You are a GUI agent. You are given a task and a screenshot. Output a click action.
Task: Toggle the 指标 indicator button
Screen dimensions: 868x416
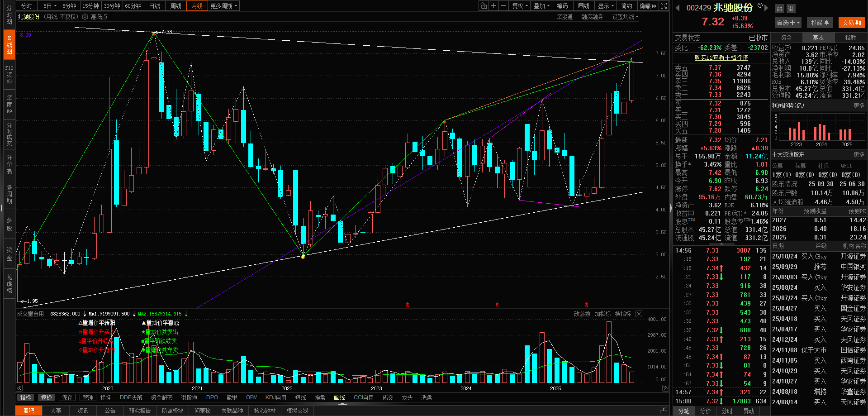click(x=26, y=397)
